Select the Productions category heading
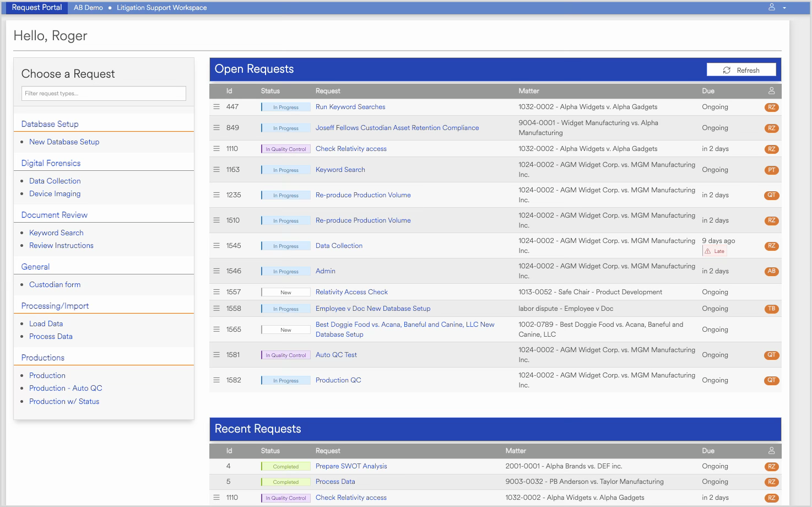The width and height of the screenshot is (812, 507). pyautogui.click(x=43, y=358)
